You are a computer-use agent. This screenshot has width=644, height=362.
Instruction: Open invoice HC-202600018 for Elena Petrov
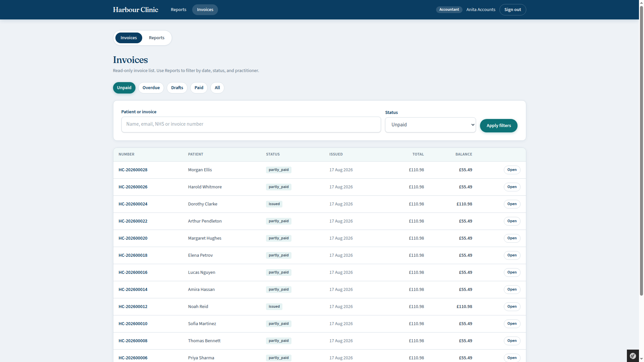coord(512,255)
